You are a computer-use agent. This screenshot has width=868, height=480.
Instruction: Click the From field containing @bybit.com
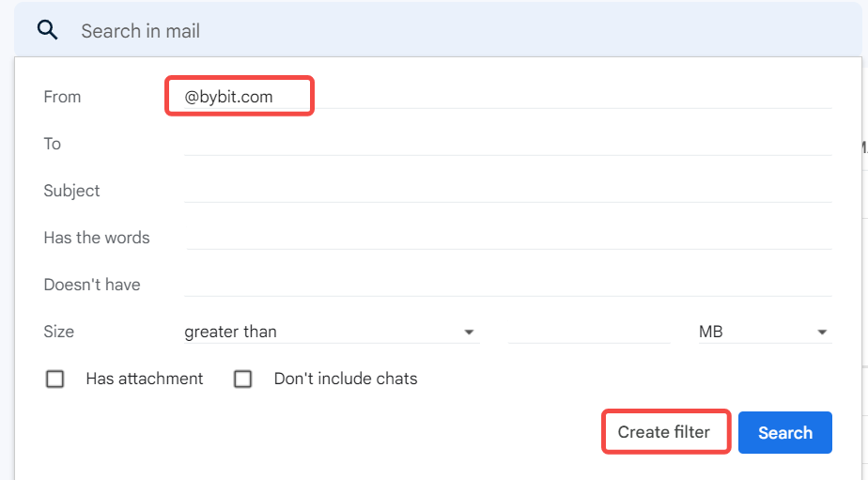pos(507,97)
